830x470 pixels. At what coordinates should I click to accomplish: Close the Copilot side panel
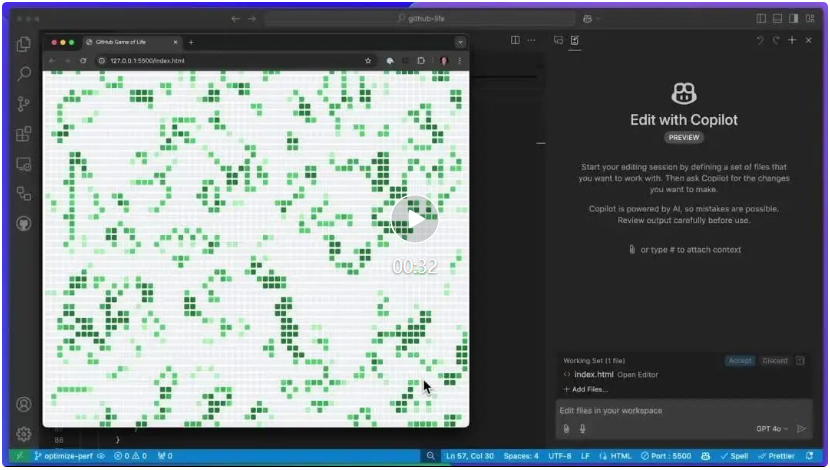[x=808, y=40]
